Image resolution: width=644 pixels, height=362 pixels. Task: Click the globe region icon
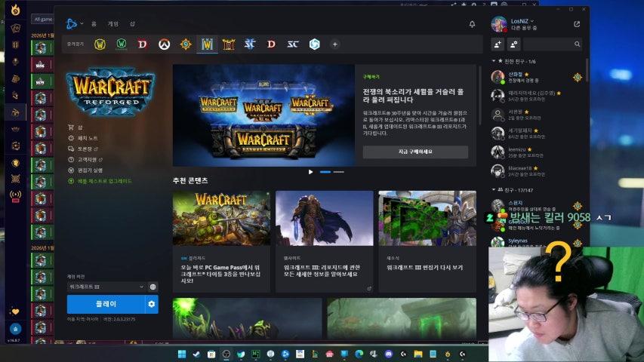(x=153, y=287)
